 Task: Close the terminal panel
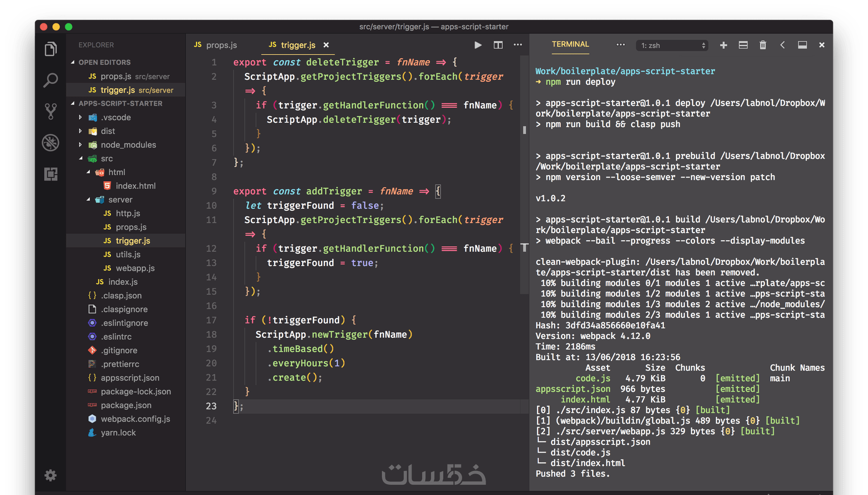822,45
